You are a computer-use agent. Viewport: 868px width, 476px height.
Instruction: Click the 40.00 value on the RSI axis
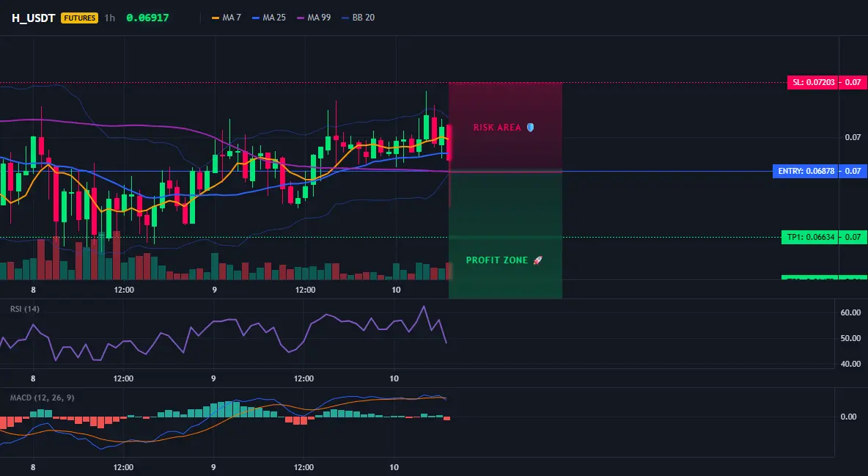coord(850,364)
